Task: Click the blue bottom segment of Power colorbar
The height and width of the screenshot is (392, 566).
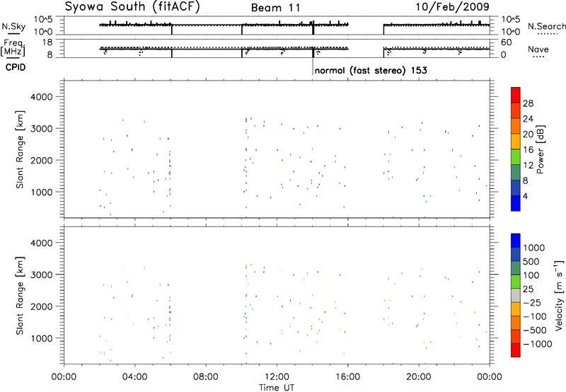Action: click(x=516, y=203)
